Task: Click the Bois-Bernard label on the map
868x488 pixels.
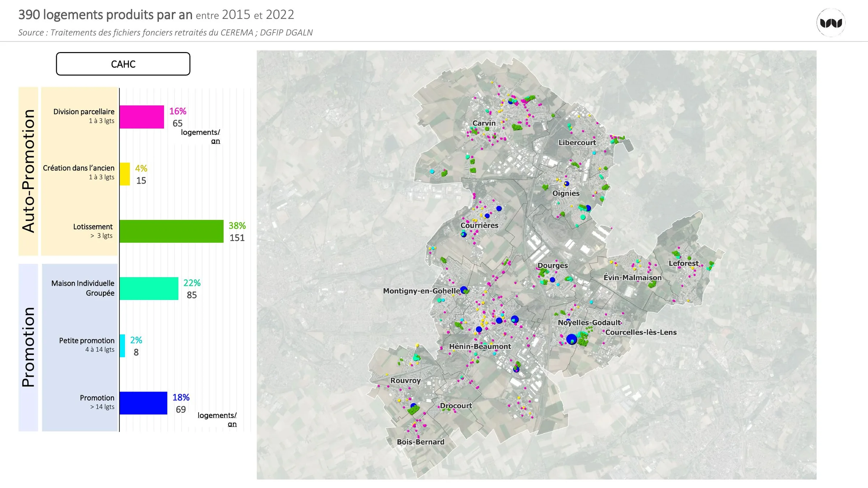Action: [x=421, y=442]
